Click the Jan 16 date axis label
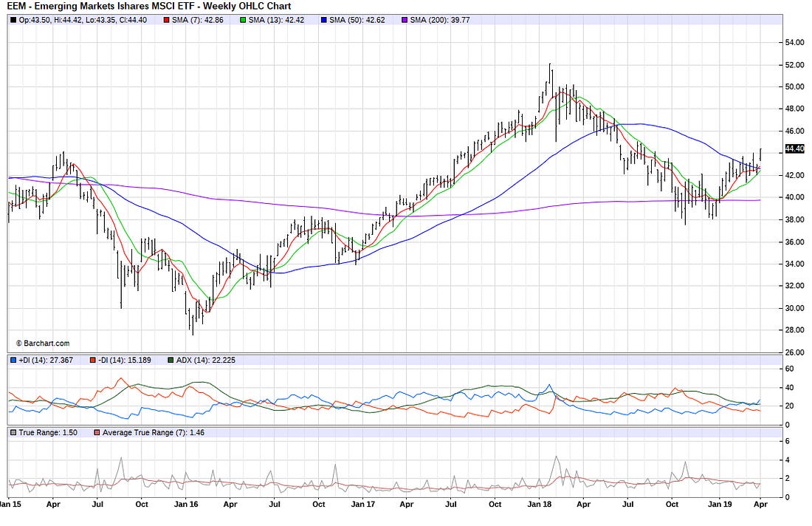Viewport: 812px width, 526px height. coord(186,505)
